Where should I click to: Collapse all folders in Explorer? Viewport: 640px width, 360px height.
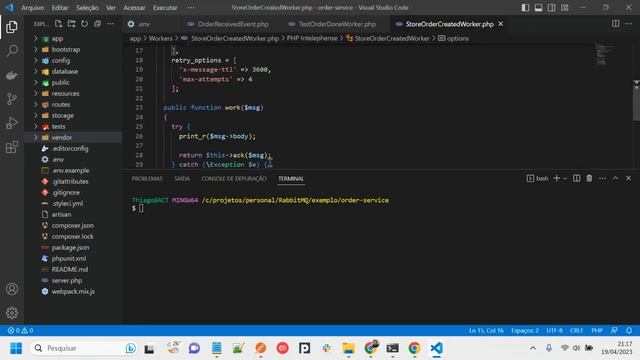[x=98, y=24]
